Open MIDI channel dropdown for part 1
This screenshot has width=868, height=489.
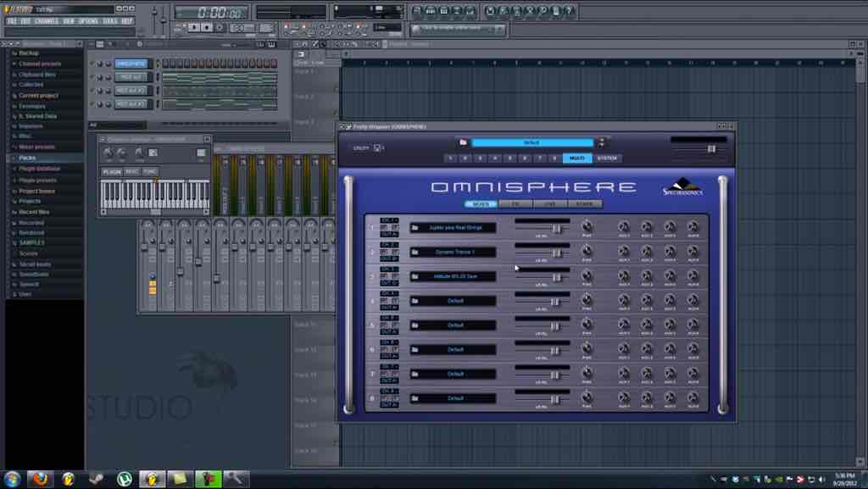[x=389, y=220]
